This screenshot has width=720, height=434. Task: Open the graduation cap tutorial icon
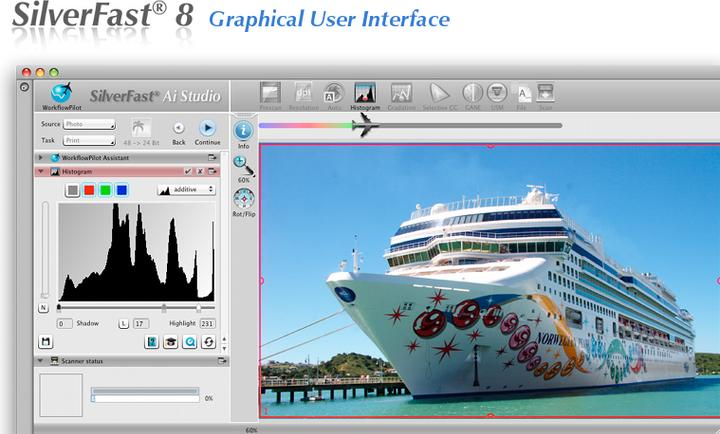click(170, 342)
